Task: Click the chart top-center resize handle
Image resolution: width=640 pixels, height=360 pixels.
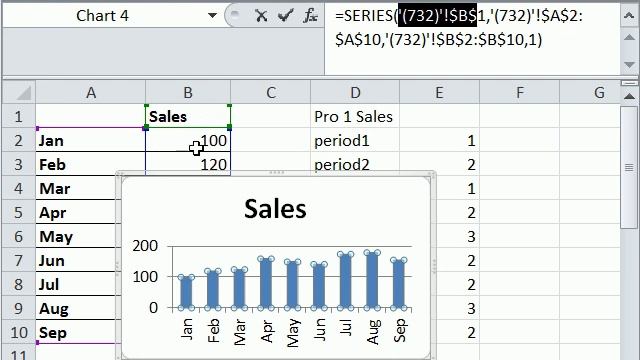Action: tap(276, 173)
